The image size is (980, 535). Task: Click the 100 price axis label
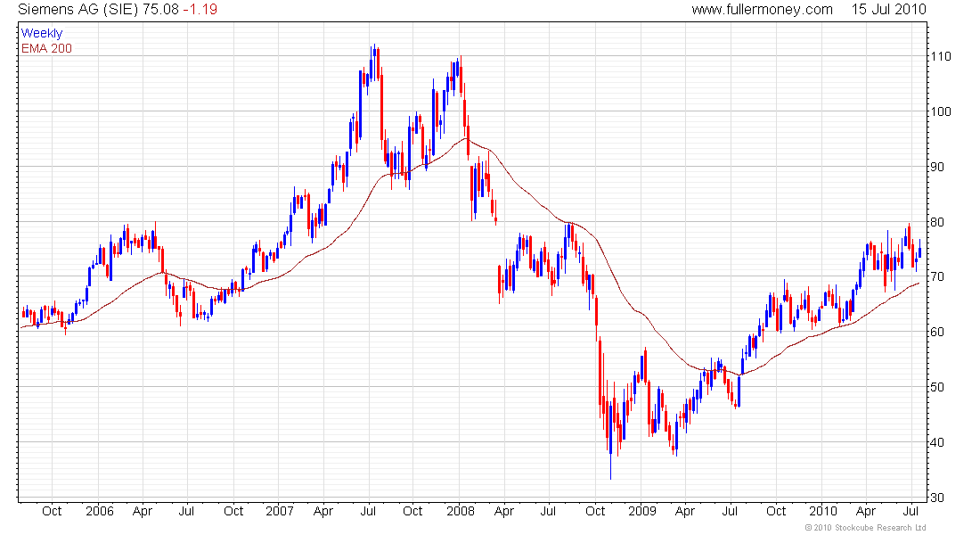coord(941,111)
